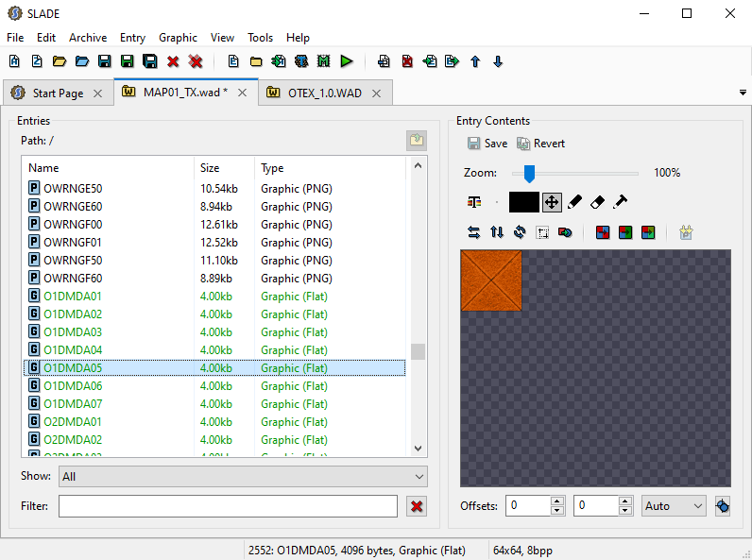Click the green run map arrow
This screenshot has width=752, height=560.
tap(347, 61)
